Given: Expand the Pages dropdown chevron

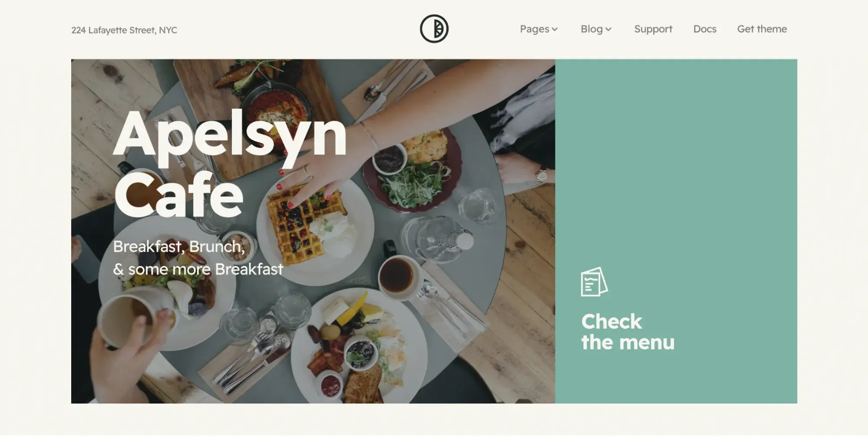Looking at the screenshot, I should tap(554, 30).
